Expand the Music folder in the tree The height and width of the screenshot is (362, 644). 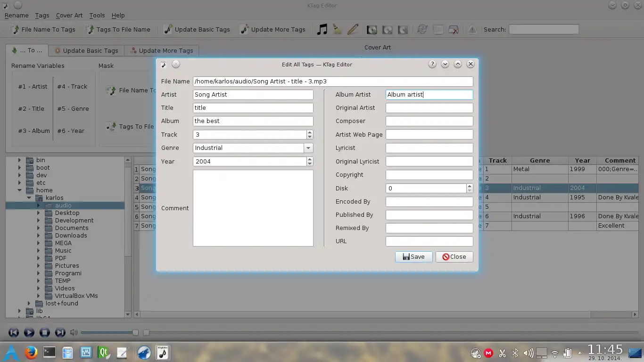38,251
